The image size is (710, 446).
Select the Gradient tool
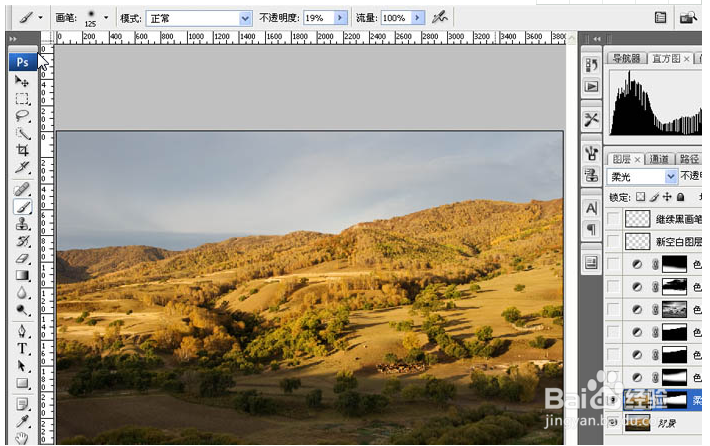(x=22, y=275)
